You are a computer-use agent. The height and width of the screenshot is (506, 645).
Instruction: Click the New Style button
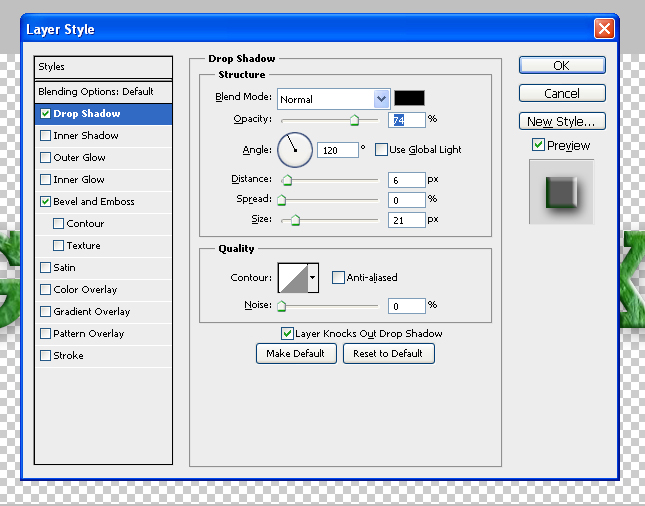[561, 122]
